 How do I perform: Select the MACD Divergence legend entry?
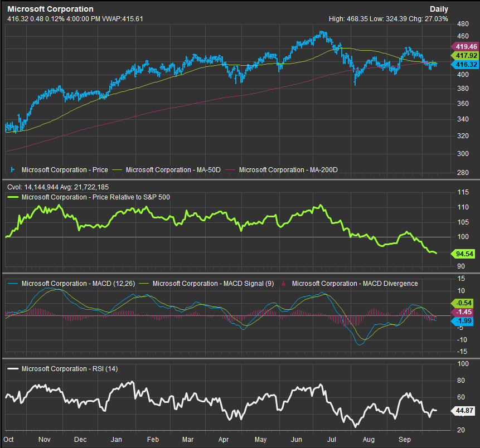click(x=355, y=284)
